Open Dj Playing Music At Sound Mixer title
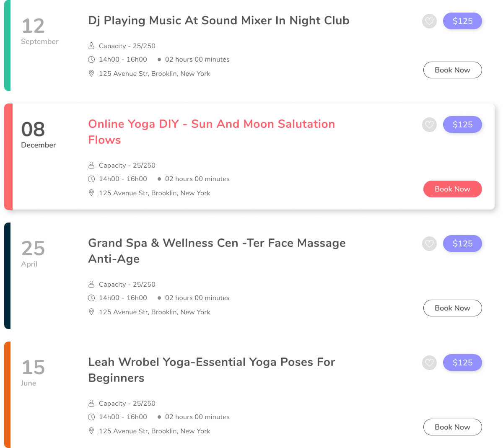 click(x=218, y=21)
